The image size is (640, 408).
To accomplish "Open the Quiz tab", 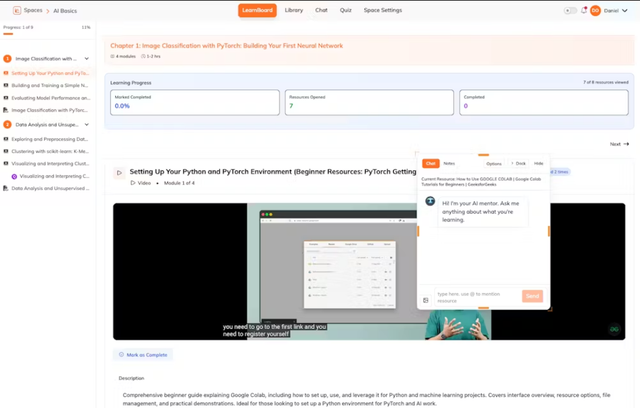I will 346,10.
